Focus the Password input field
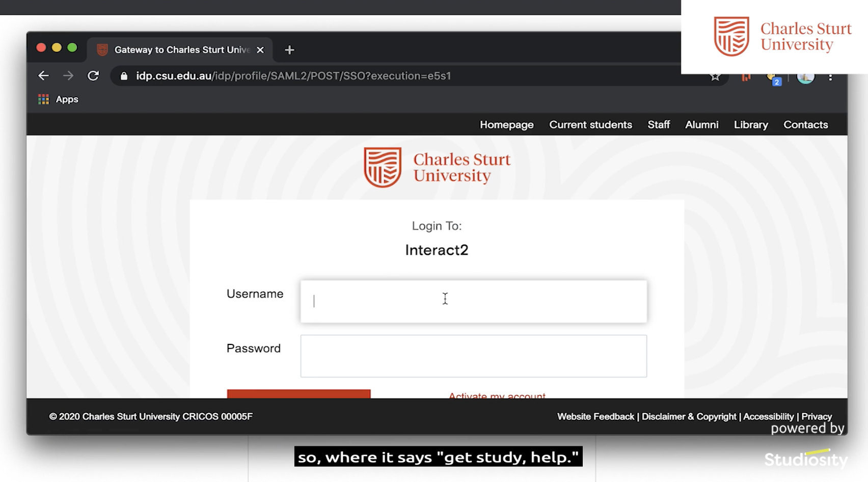The height and width of the screenshot is (482, 868). (474, 356)
